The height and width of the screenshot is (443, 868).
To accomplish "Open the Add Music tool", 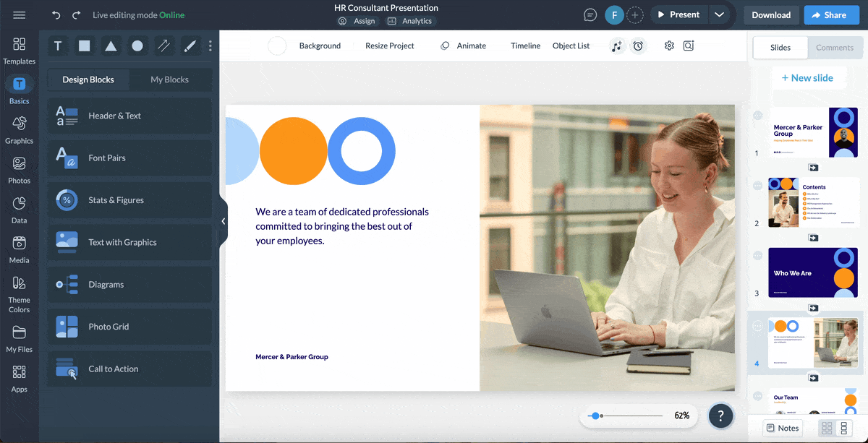I will pos(617,46).
